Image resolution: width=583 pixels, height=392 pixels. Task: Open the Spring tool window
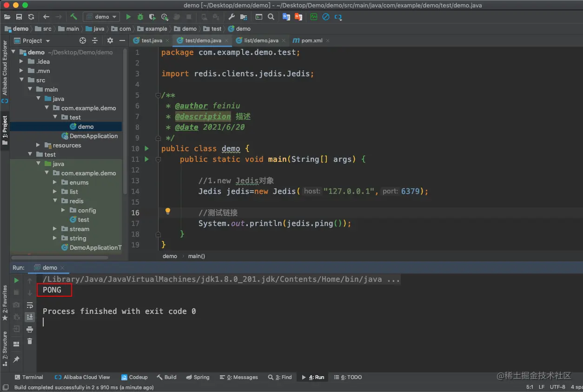pyautogui.click(x=198, y=377)
